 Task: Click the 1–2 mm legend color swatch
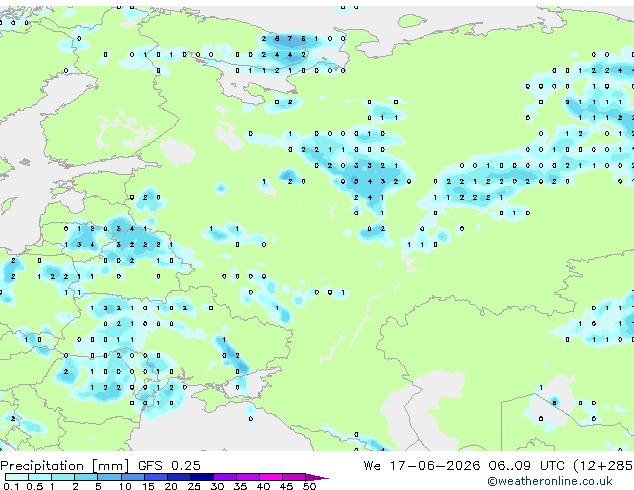click(x=63, y=477)
